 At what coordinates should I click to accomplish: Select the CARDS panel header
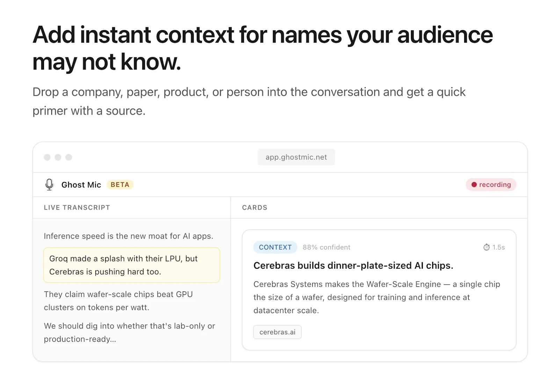click(x=255, y=208)
